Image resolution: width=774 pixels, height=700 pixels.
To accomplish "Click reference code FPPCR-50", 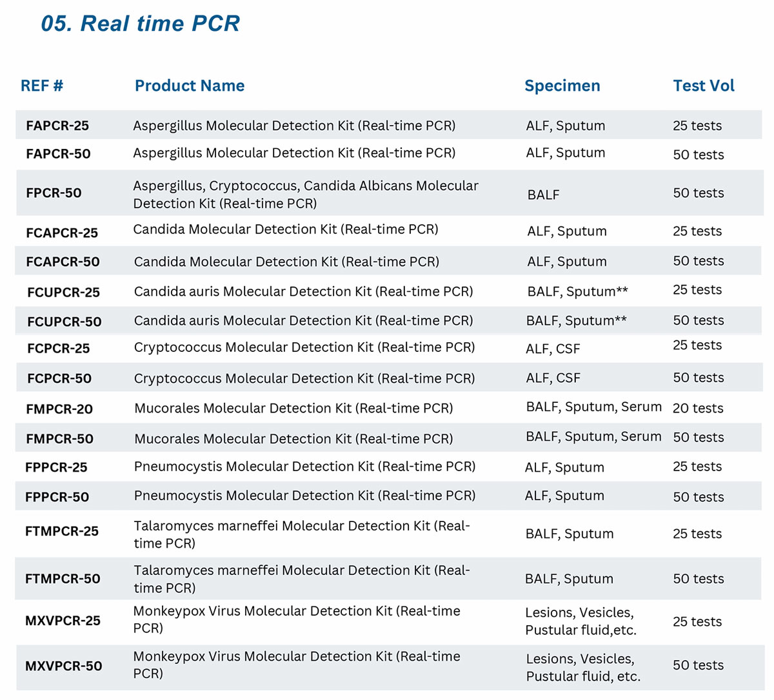I will (57, 497).
